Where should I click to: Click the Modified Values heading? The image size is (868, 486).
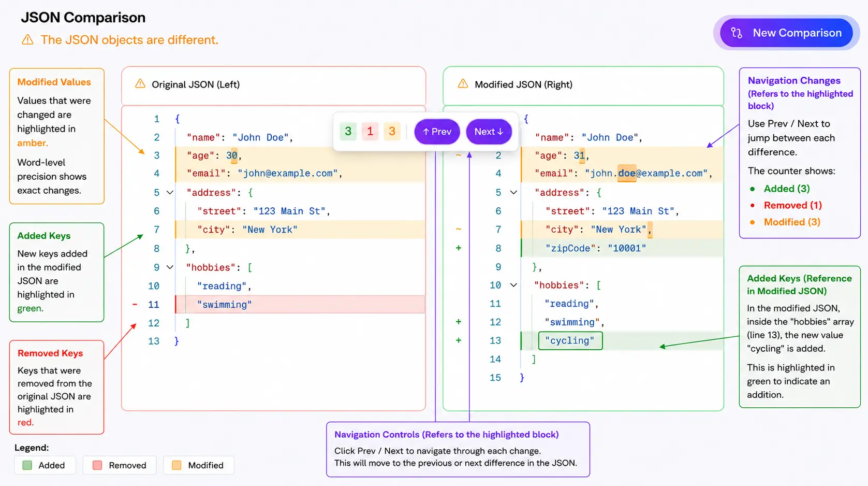tap(54, 82)
